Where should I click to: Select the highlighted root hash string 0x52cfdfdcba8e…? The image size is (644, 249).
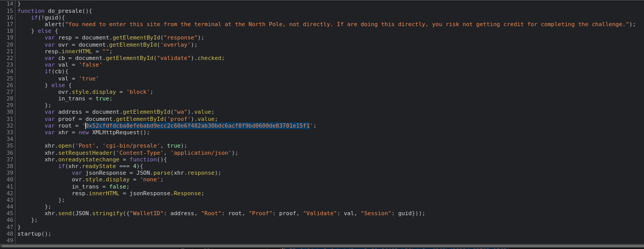[x=198, y=126]
